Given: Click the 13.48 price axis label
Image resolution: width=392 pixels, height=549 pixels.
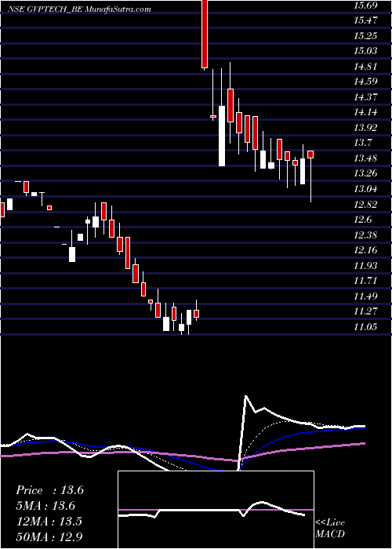Looking at the screenshot, I should coord(365,158).
